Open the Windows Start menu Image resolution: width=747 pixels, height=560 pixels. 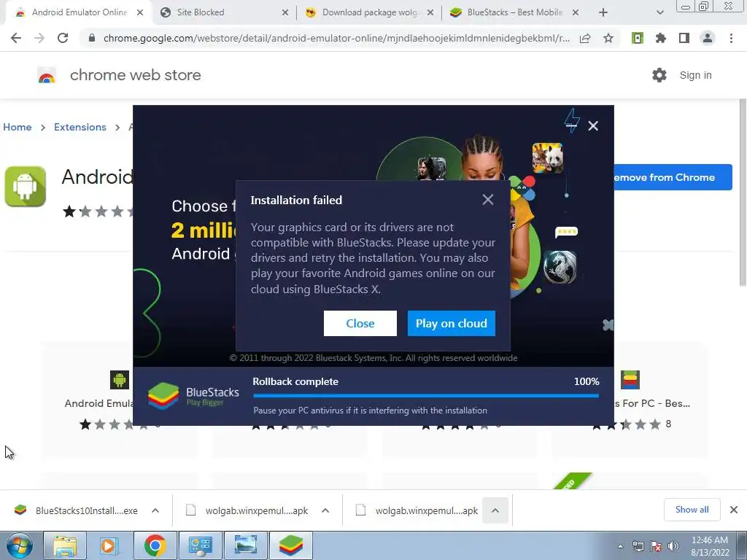click(x=20, y=545)
